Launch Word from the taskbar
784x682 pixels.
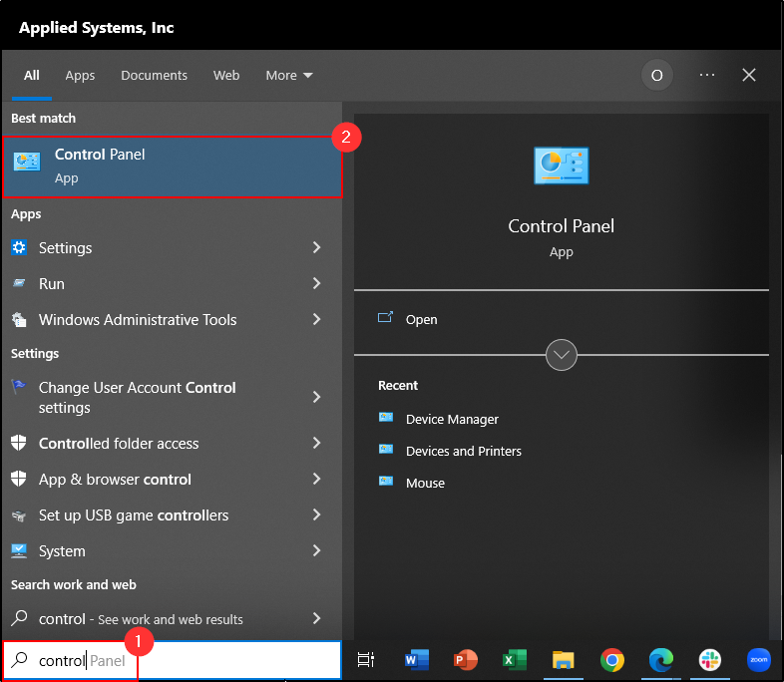417,660
